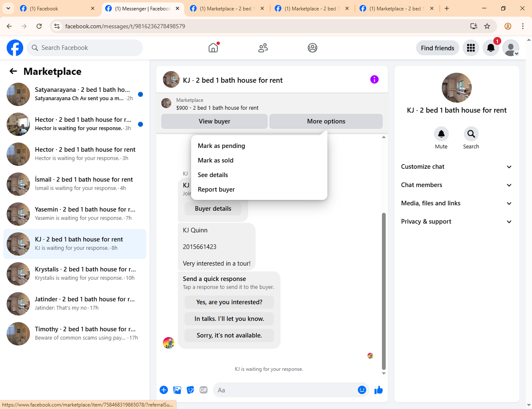The height and width of the screenshot is (409, 532).
Task: Select Report buyer menu item
Action: click(259, 190)
